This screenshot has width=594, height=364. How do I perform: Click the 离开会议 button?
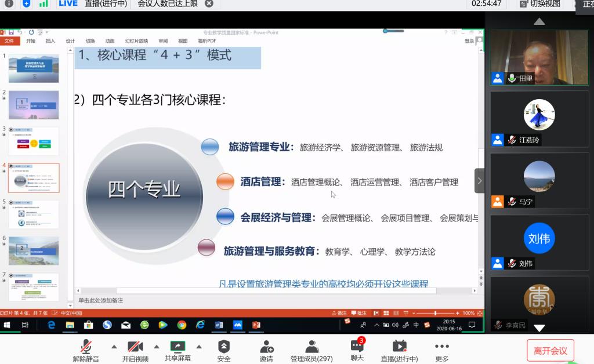tap(550, 351)
